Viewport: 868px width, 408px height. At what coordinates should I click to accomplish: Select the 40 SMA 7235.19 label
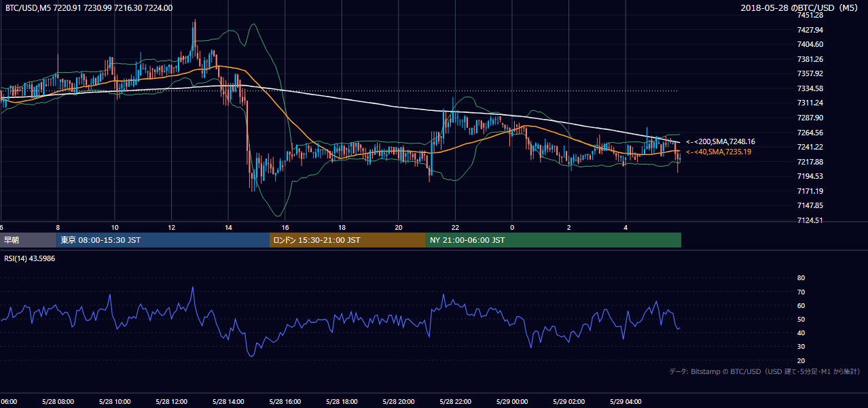pyautogui.click(x=718, y=152)
